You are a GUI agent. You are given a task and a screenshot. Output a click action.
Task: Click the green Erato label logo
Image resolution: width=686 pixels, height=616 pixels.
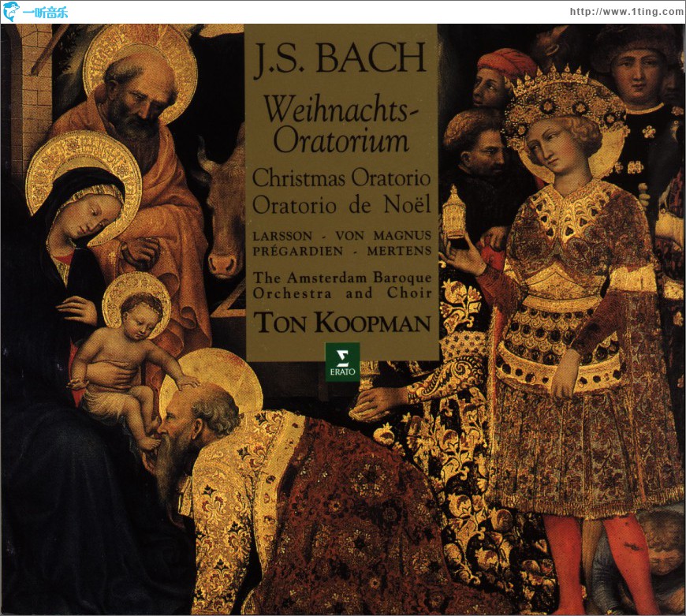(x=342, y=362)
